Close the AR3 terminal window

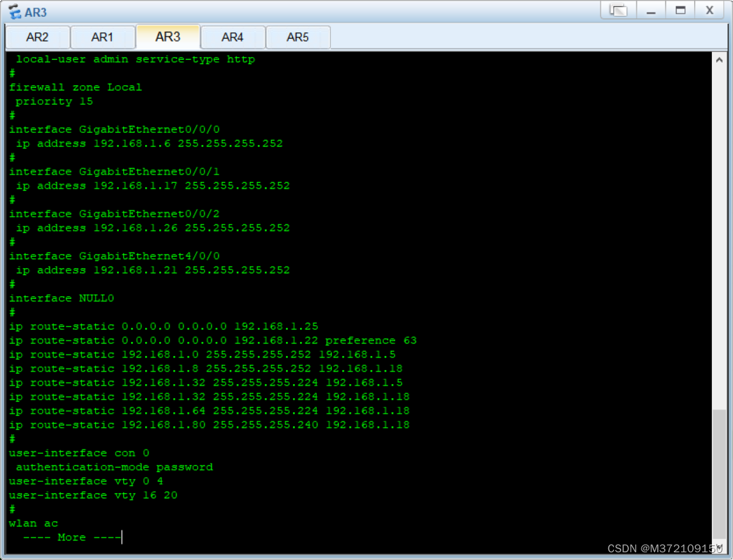click(x=709, y=11)
